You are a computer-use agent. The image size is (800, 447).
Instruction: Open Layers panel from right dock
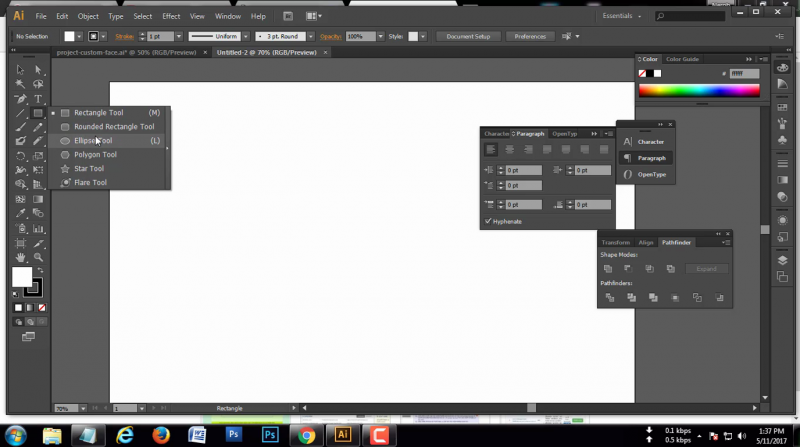pos(782,260)
